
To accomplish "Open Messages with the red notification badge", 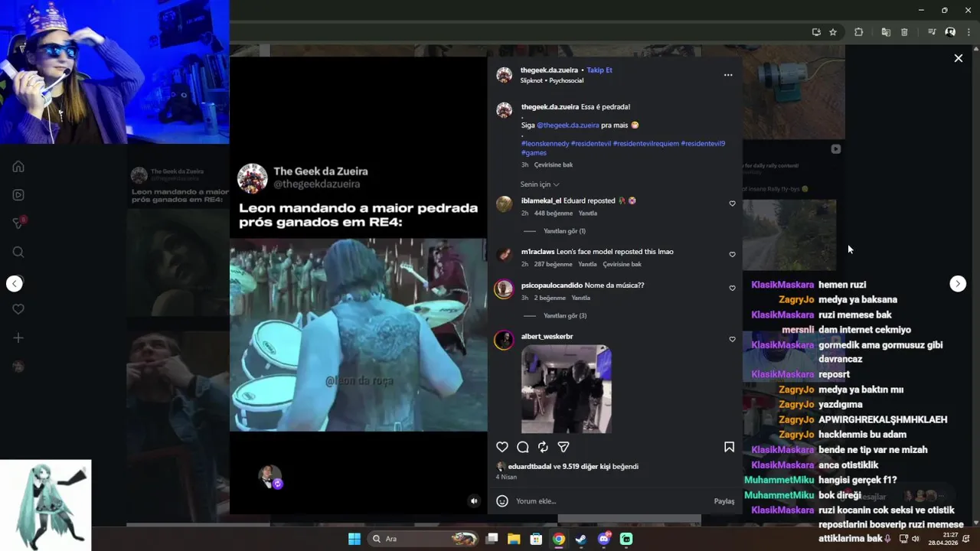I will (18, 223).
